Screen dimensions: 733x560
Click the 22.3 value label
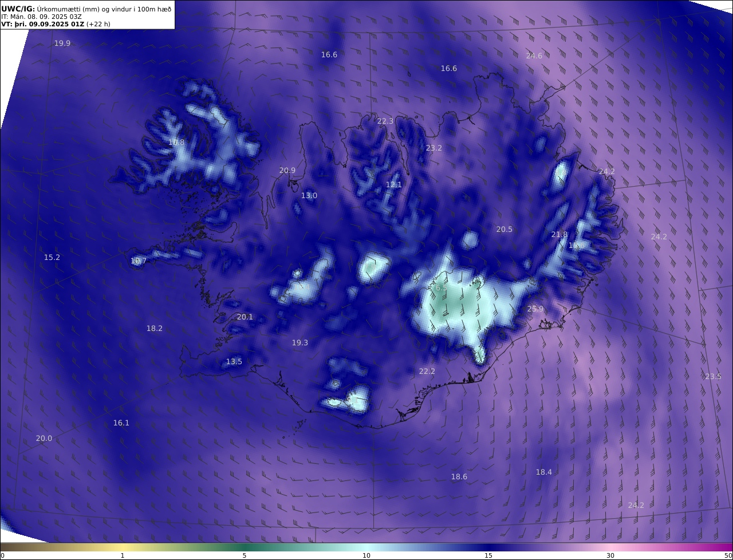pyautogui.click(x=385, y=121)
